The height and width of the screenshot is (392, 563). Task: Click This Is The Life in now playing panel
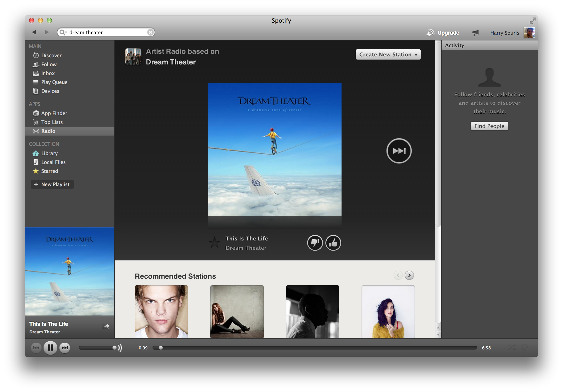click(49, 324)
